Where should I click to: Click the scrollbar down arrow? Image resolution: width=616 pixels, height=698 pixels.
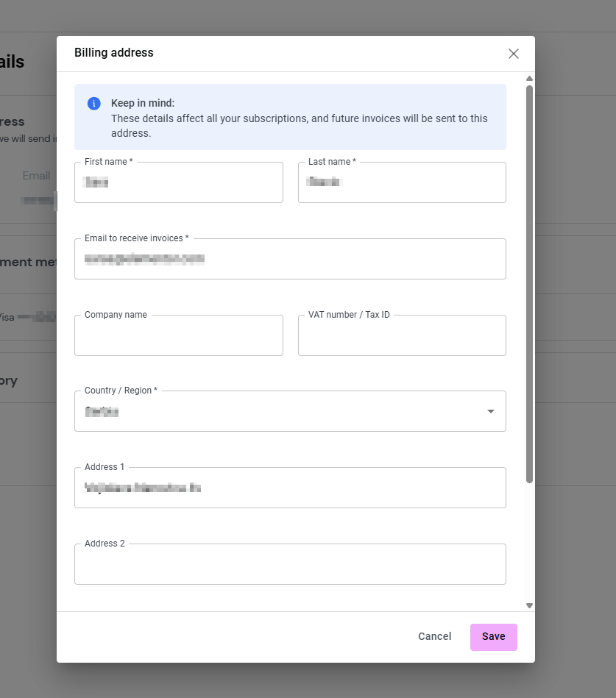(528, 605)
